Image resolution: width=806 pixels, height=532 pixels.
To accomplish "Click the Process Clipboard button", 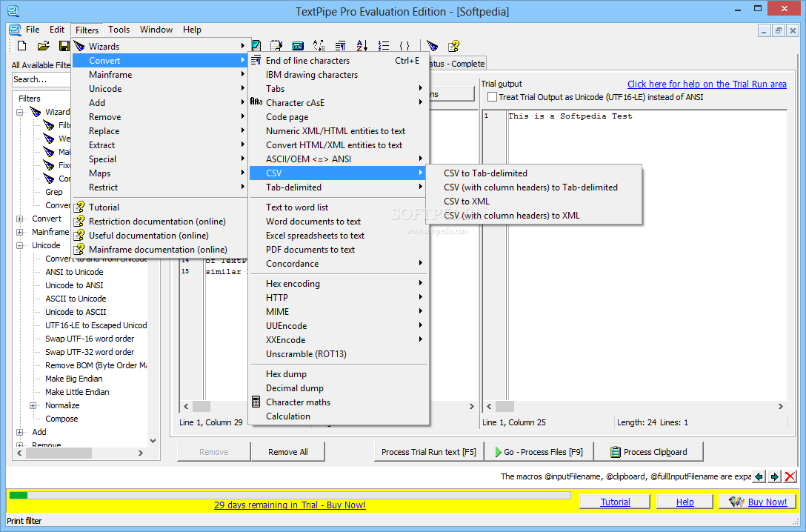I will coord(649,452).
